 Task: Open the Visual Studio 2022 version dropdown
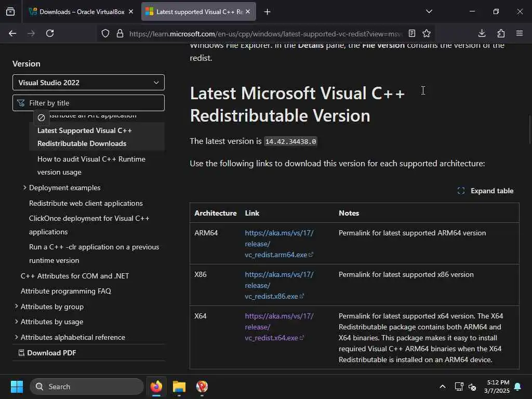click(88, 83)
